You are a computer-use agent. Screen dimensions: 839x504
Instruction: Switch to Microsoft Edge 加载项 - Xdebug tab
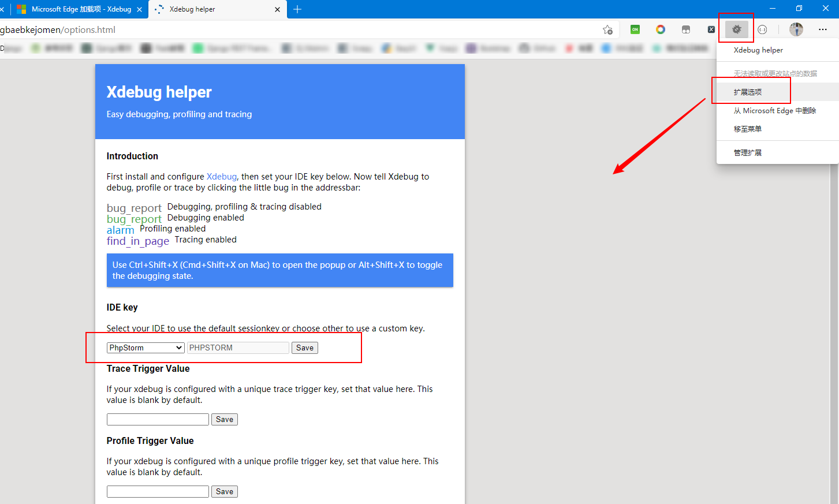coord(79,9)
